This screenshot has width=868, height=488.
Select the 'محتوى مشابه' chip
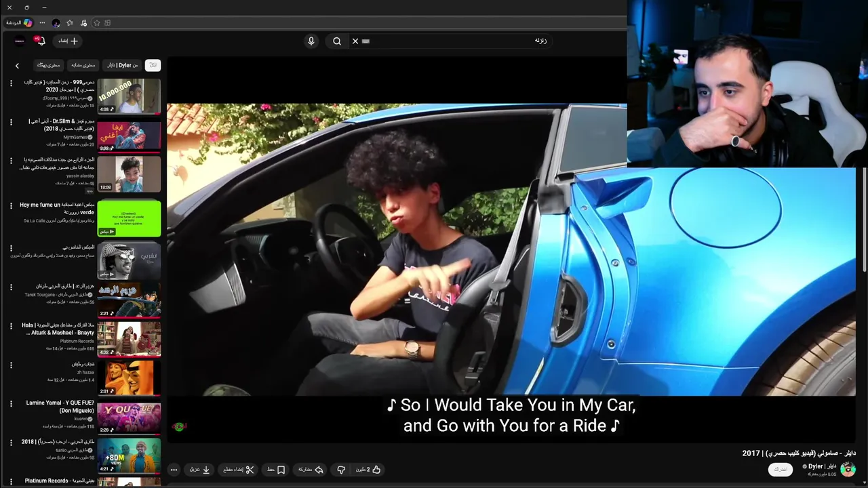click(83, 65)
